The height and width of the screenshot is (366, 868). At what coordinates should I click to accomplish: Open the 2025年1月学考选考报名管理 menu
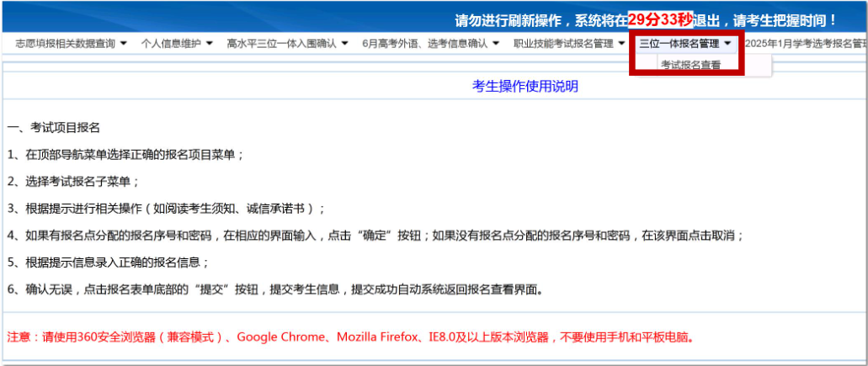806,43
